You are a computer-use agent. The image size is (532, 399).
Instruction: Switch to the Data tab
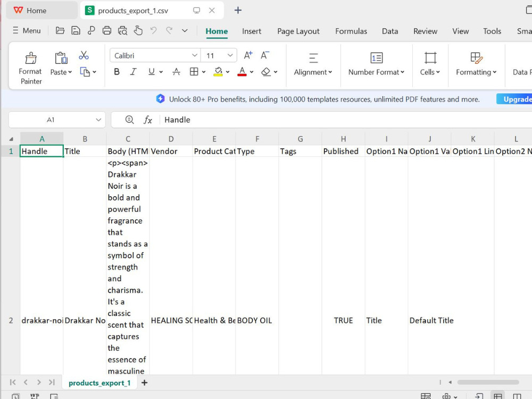point(390,31)
